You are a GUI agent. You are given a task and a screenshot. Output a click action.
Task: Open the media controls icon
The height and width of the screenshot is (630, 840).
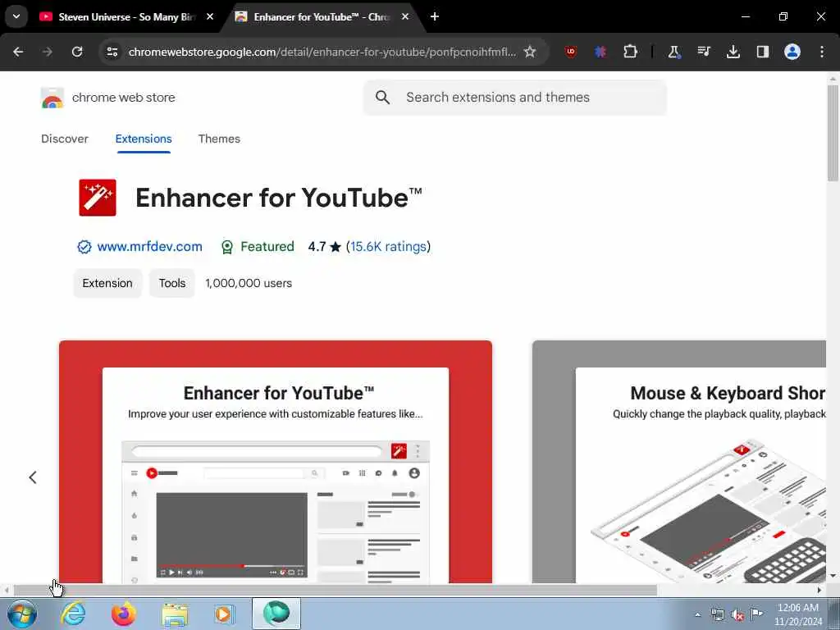pyautogui.click(x=703, y=52)
